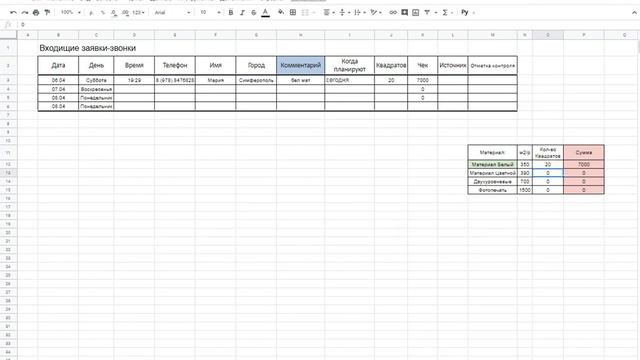Select the 'Чек' header cell
Viewport: 640px width, 360px height.
coord(422,65)
